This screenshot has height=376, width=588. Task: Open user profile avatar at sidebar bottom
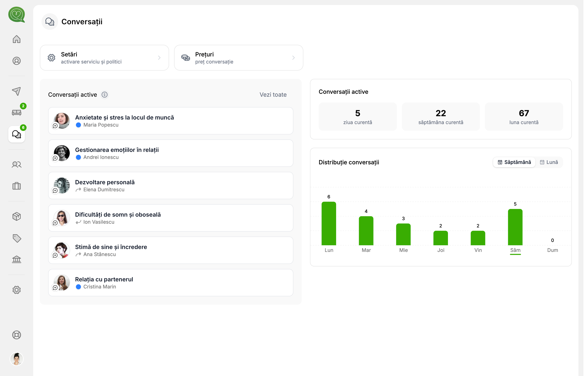[17, 359]
